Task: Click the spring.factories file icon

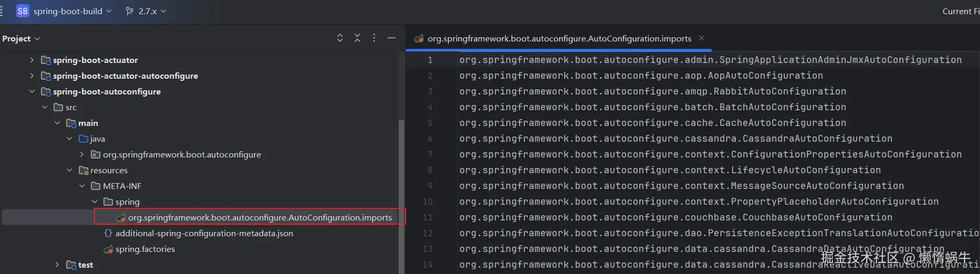Action: pyautogui.click(x=108, y=249)
